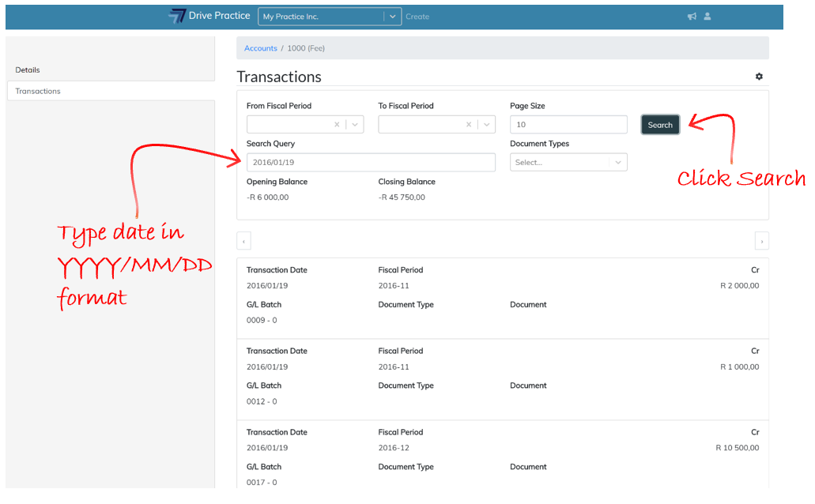The height and width of the screenshot is (504, 815).
Task: Clear the To Fiscal Period selection
Action: click(x=469, y=125)
